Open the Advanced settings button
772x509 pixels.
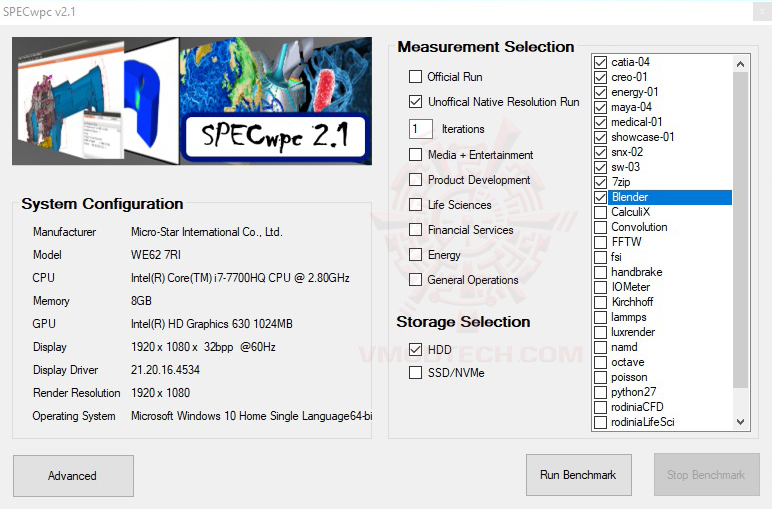point(73,476)
